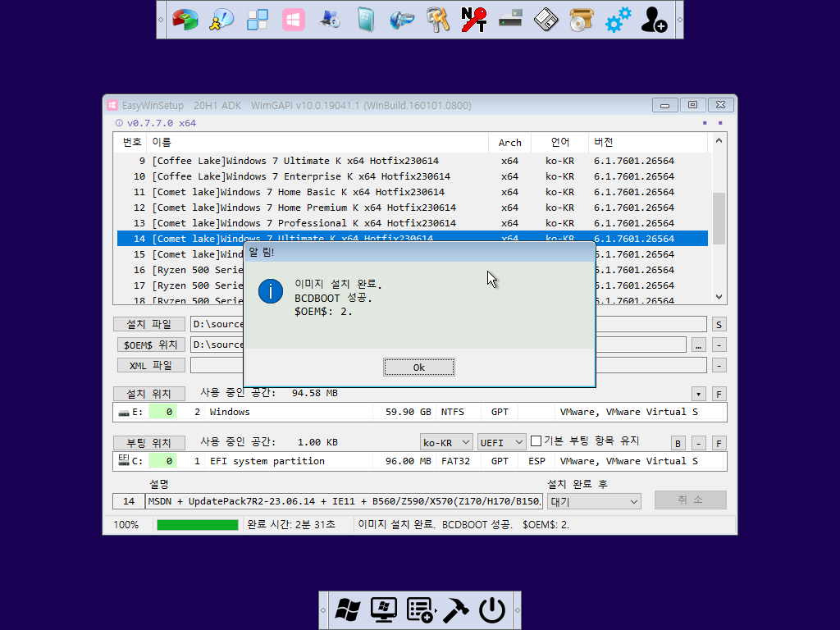Launch the running man speech bubble icon

[x=221, y=20]
